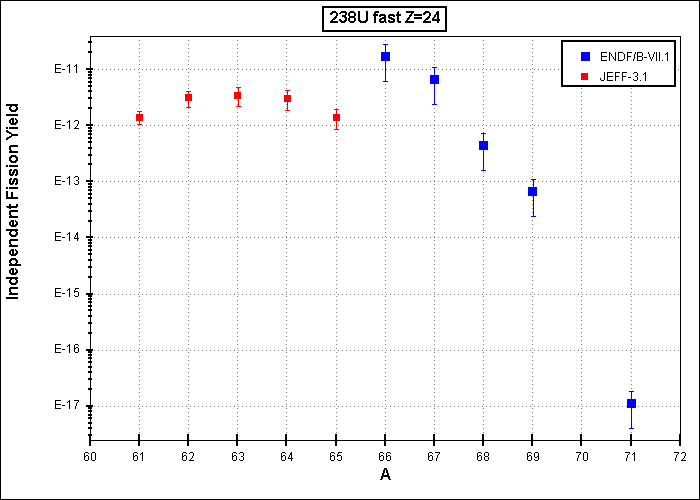The image size is (700, 500).
Task: Click the red JEFF-3.1 legend marker
Action: [x=585, y=76]
